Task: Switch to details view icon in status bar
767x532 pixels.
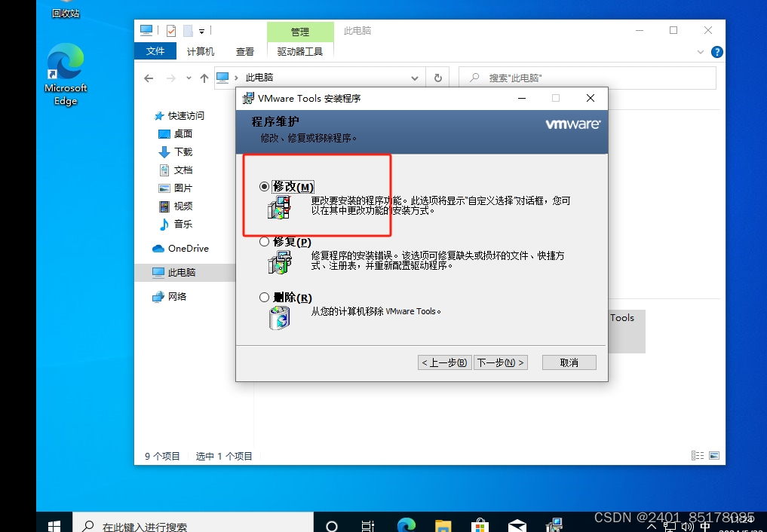Action: 698,455
